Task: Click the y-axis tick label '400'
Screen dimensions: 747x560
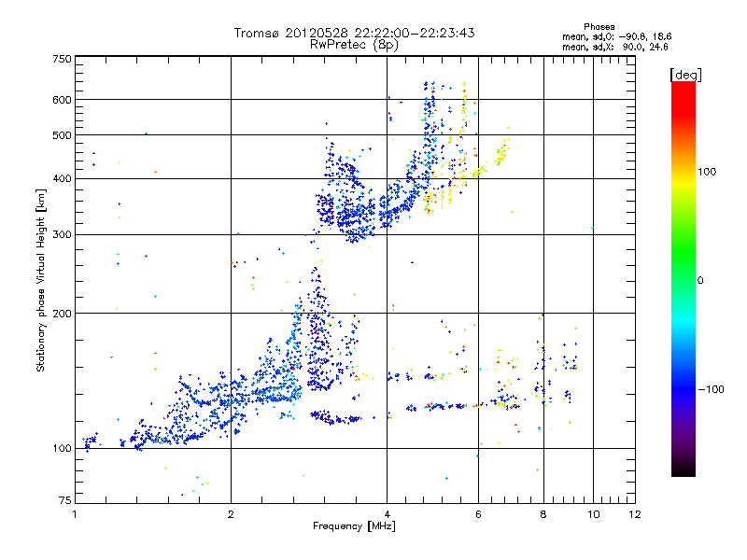Action: click(62, 178)
